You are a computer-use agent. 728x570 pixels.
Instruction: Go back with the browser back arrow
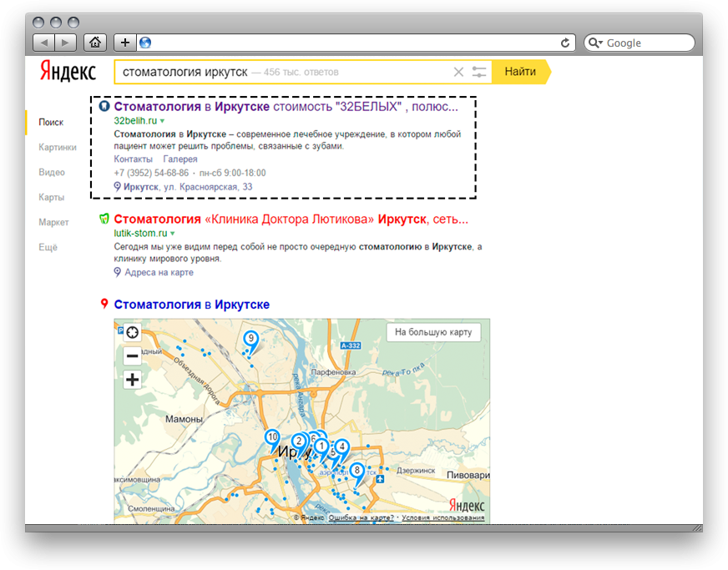[x=44, y=43]
